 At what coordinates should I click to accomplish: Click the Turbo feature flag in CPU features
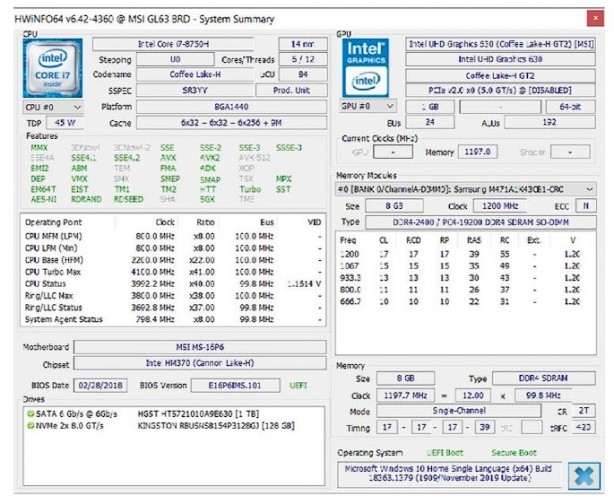pyautogui.click(x=250, y=188)
